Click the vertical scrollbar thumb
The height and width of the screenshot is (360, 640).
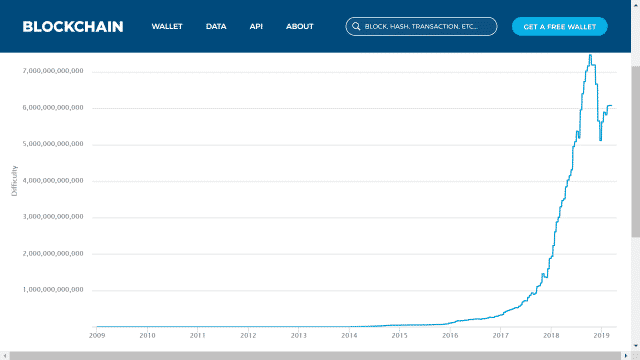tap(636, 151)
